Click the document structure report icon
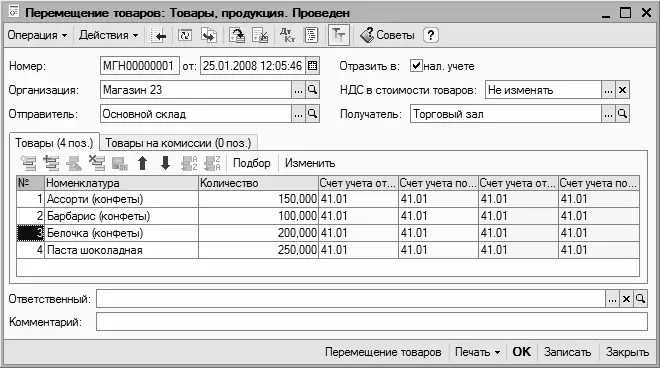Viewport: 660px width, 368px height. pos(311,35)
